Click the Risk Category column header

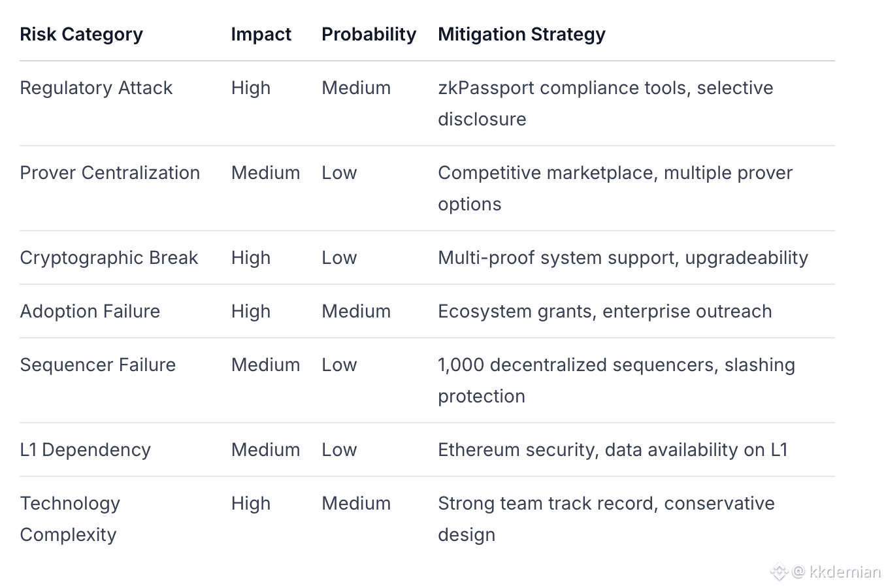(x=81, y=34)
